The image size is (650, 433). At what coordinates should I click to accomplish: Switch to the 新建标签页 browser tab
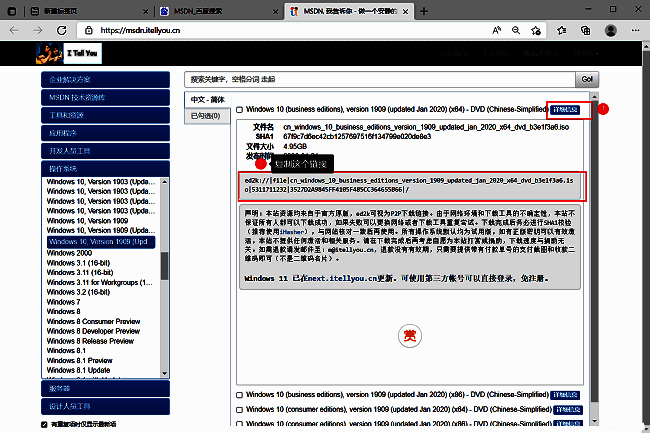tap(90, 11)
